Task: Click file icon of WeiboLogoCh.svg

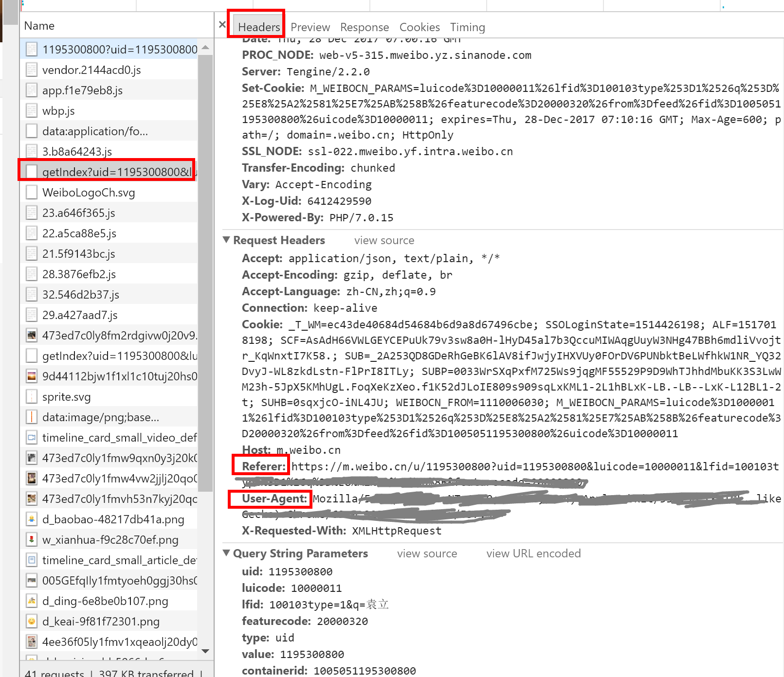Action: (32, 193)
